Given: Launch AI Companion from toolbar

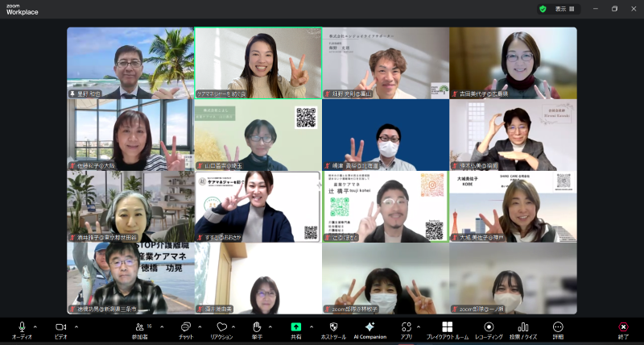Looking at the screenshot, I should [x=370, y=327].
